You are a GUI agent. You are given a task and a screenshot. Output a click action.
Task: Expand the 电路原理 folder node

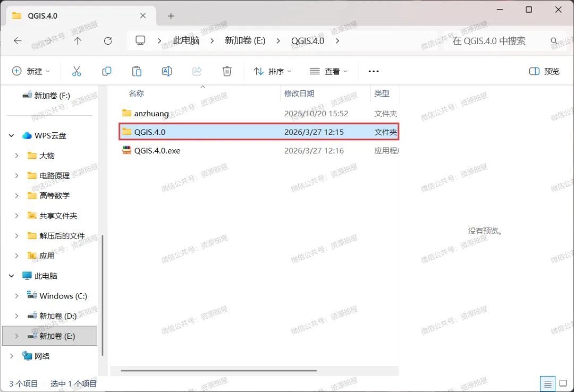(x=16, y=176)
